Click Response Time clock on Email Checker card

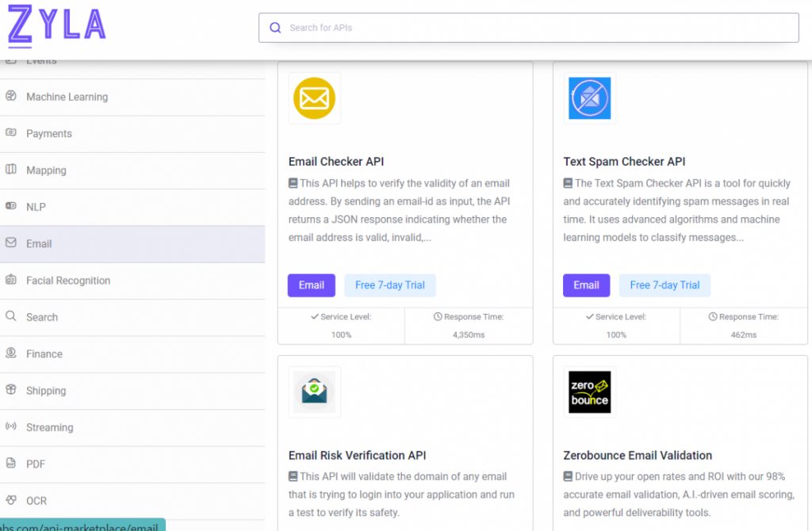pos(438,317)
